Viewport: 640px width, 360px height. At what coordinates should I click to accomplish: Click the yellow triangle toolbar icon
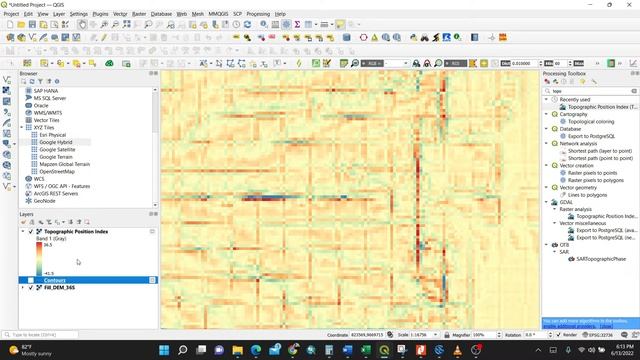[374, 38]
